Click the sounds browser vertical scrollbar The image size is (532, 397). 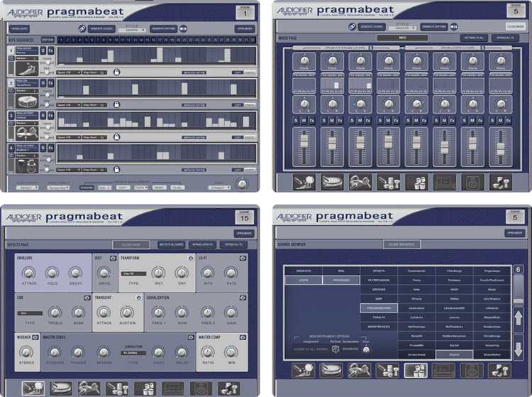coord(519,290)
